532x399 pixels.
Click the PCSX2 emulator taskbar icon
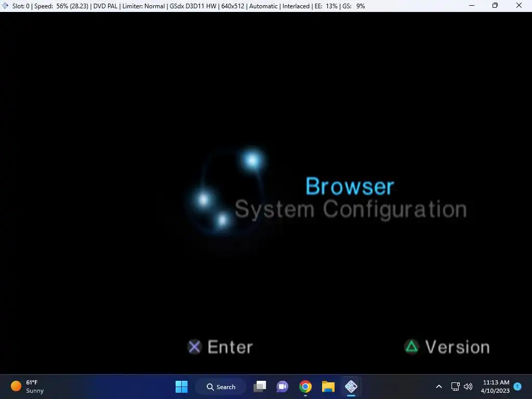351,387
